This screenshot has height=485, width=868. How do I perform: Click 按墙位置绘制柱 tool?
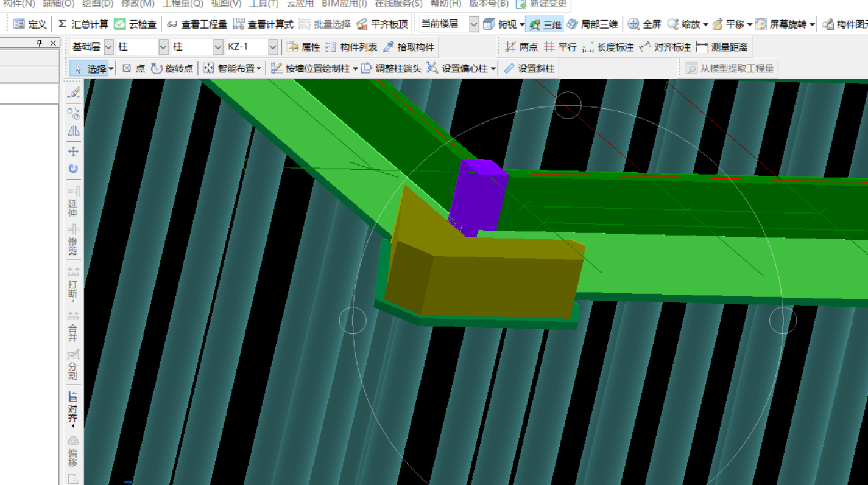[311, 69]
